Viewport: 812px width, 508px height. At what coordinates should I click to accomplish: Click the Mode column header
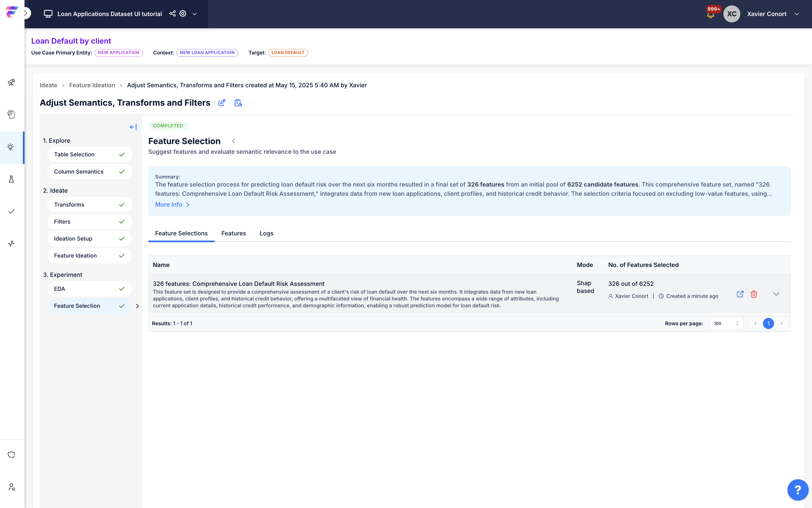click(x=585, y=265)
